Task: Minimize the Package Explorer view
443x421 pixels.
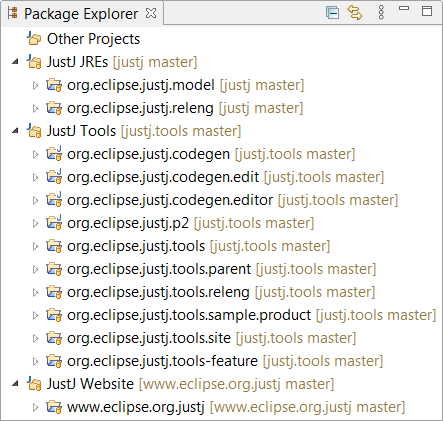Action: click(404, 8)
